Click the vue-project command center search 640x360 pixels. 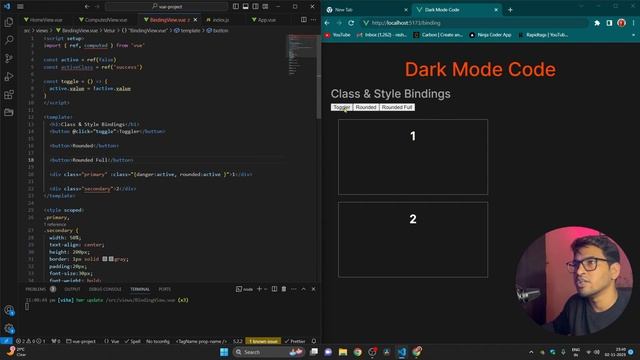167,7
